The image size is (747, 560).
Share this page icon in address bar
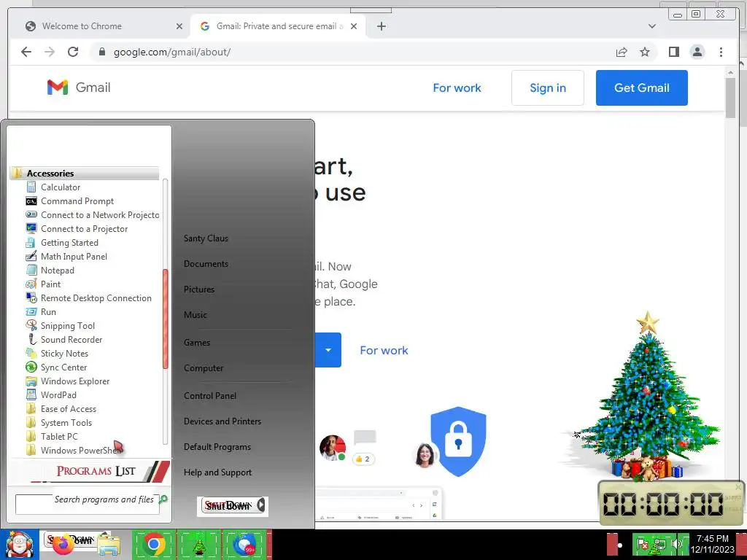point(622,52)
